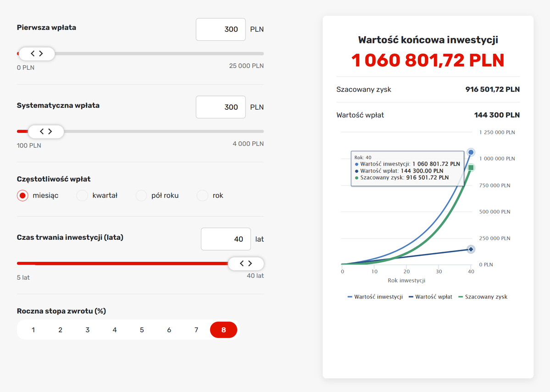The image size is (550, 392).
Task: Select the miesiąc frequency radio button
Action: click(x=22, y=196)
